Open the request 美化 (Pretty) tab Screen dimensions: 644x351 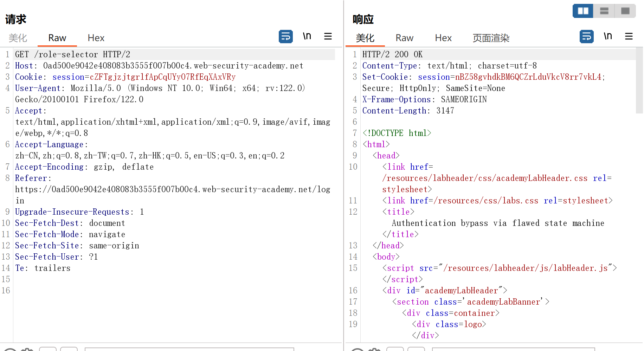click(18, 38)
